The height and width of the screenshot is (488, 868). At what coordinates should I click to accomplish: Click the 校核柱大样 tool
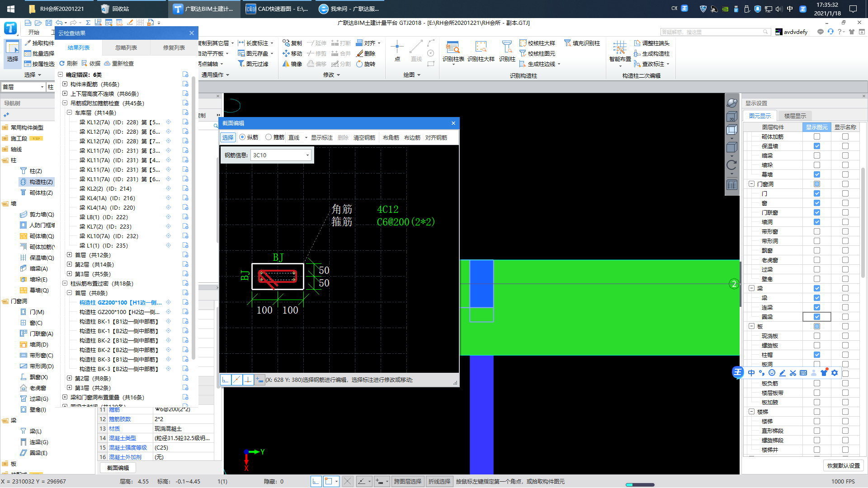pyautogui.click(x=537, y=43)
